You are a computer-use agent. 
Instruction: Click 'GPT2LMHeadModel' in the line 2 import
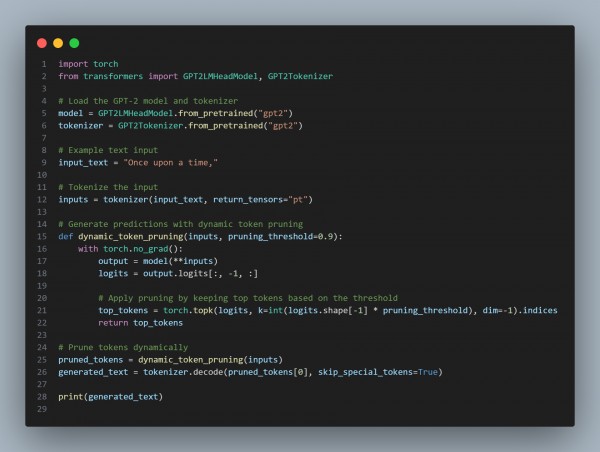click(220, 76)
